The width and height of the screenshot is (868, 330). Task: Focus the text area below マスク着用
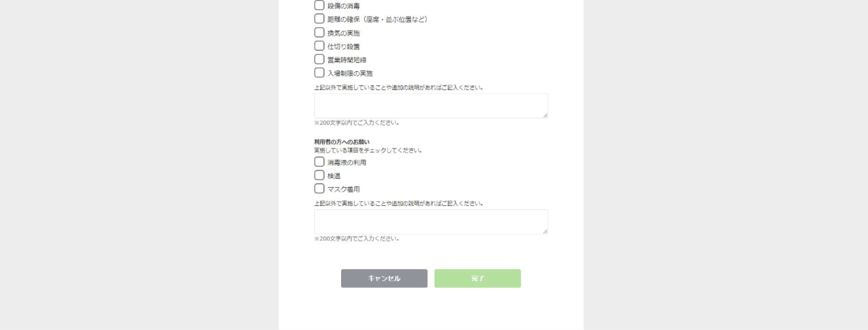(431, 222)
